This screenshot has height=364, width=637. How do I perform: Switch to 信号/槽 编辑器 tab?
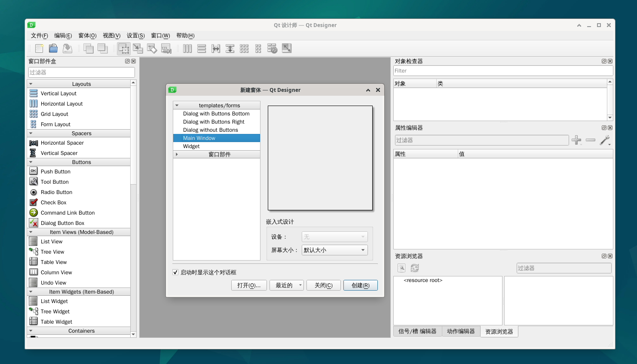pos(417,331)
